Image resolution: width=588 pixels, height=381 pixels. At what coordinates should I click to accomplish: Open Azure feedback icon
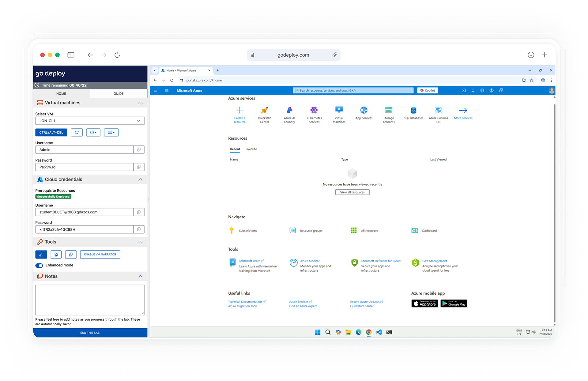(x=501, y=90)
